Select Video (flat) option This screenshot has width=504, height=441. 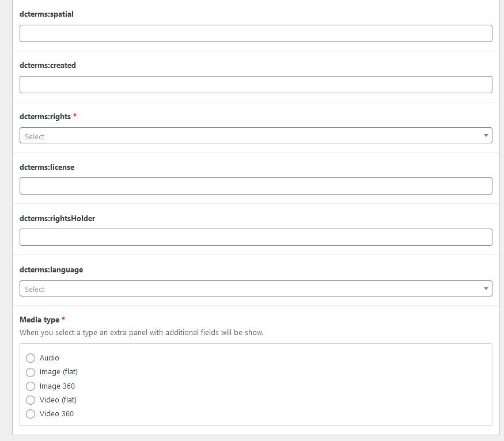[31, 400]
